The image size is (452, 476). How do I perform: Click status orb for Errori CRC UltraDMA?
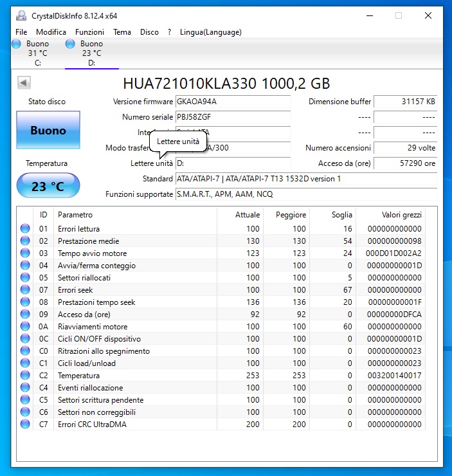(x=25, y=424)
